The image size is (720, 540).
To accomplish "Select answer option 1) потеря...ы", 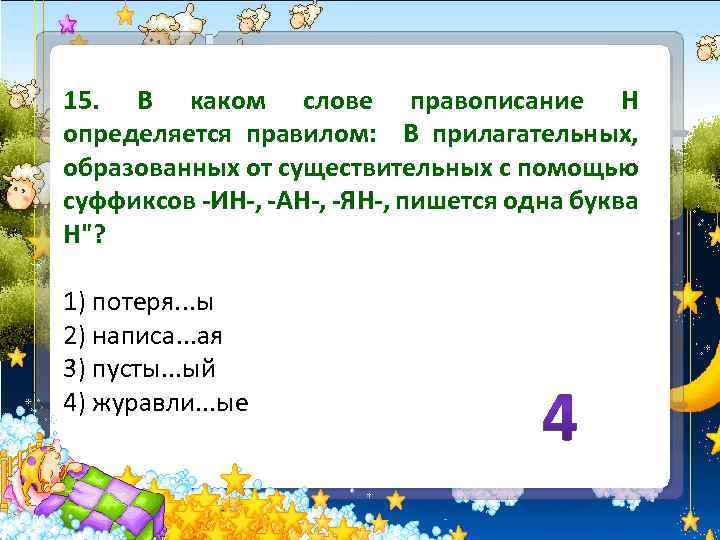I will pos(138,304).
